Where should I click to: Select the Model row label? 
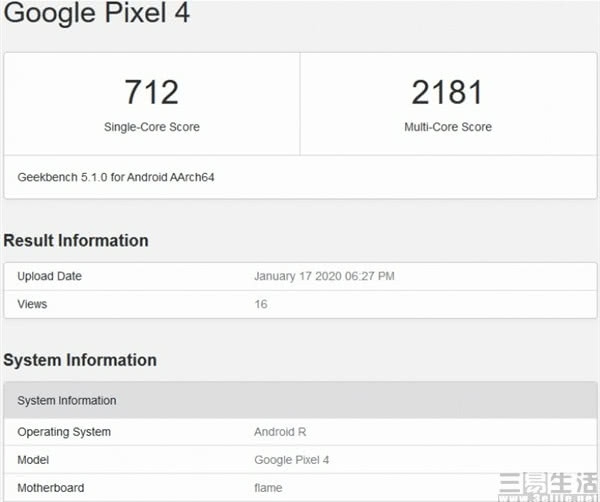coord(34,460)
